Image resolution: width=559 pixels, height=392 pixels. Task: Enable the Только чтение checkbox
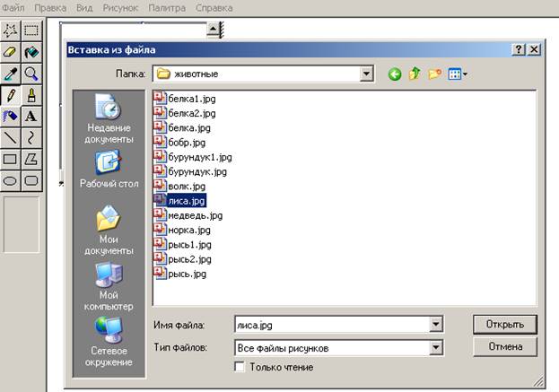point(240,367)
